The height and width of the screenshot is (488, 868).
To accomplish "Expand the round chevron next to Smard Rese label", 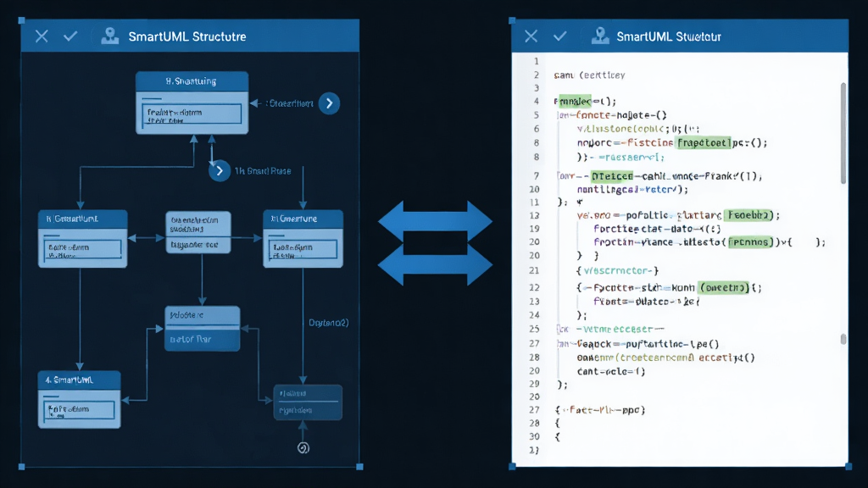I will point(220,171).
